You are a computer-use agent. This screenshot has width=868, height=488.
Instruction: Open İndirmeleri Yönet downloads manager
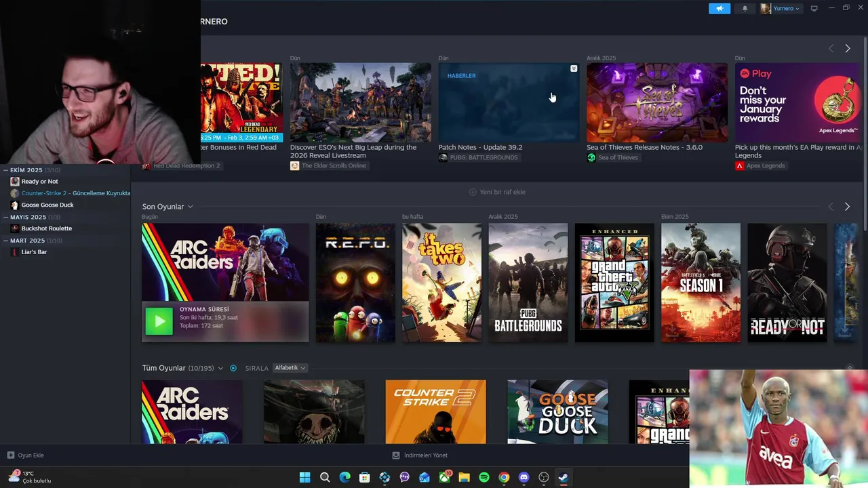pos(420,455)
